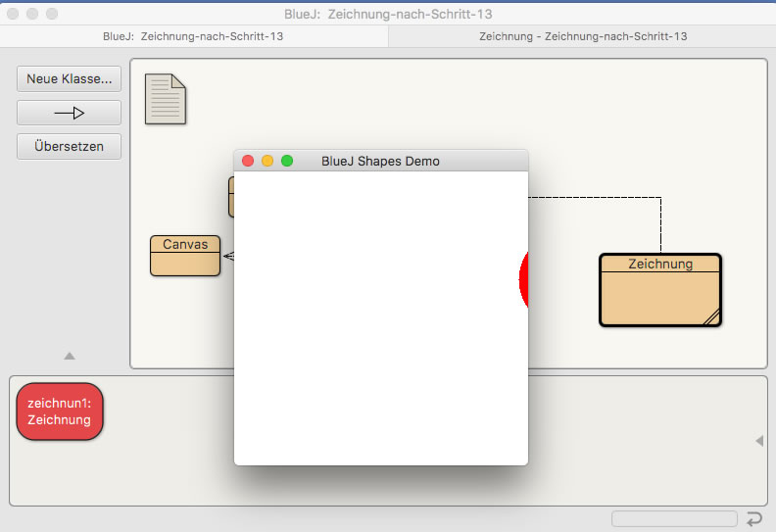Click the progress bar at the bottom right
The image size is (776, 532).
click(x=674, y=519)
